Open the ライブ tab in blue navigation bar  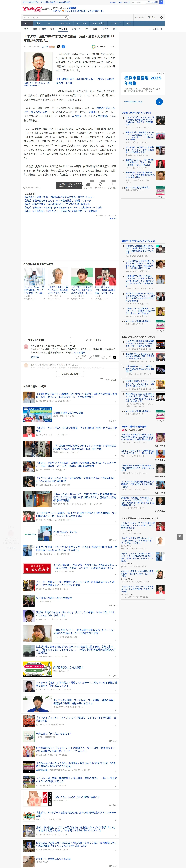tap(49, 24)
